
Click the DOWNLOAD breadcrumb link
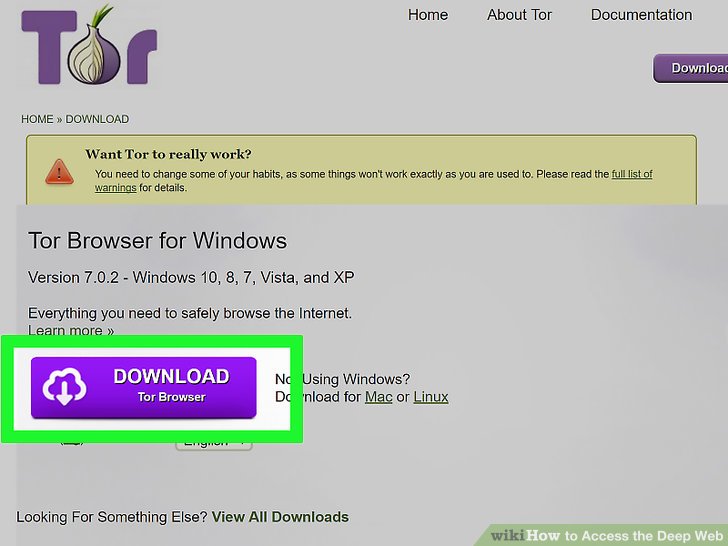[x=97, y=119]
